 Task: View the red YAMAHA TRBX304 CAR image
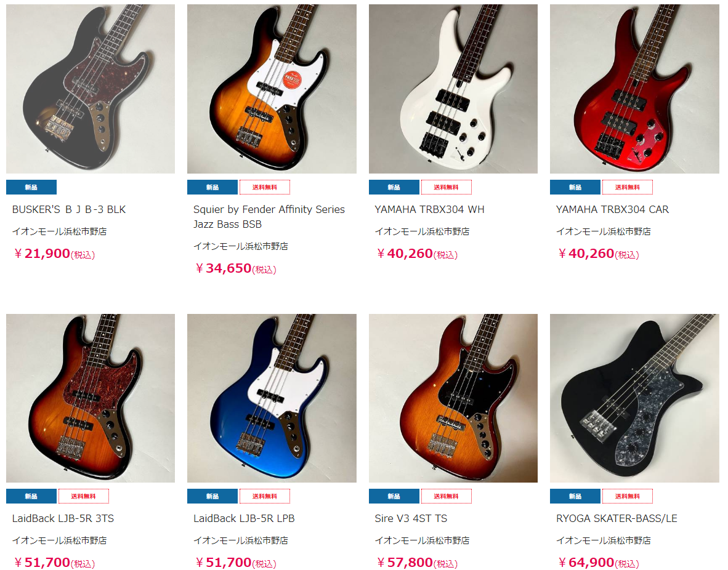coord(634,89)
